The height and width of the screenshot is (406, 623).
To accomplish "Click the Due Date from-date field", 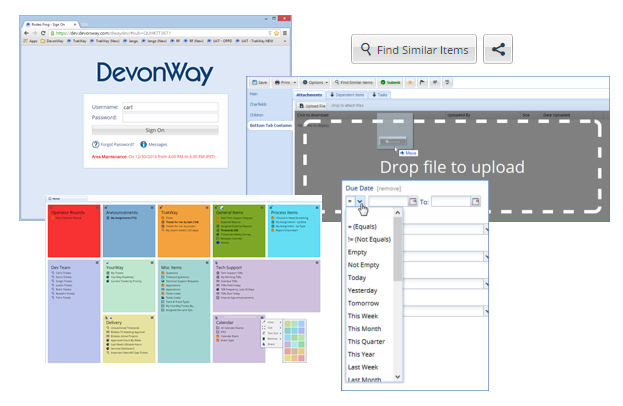I will click(x=388, y=201).
